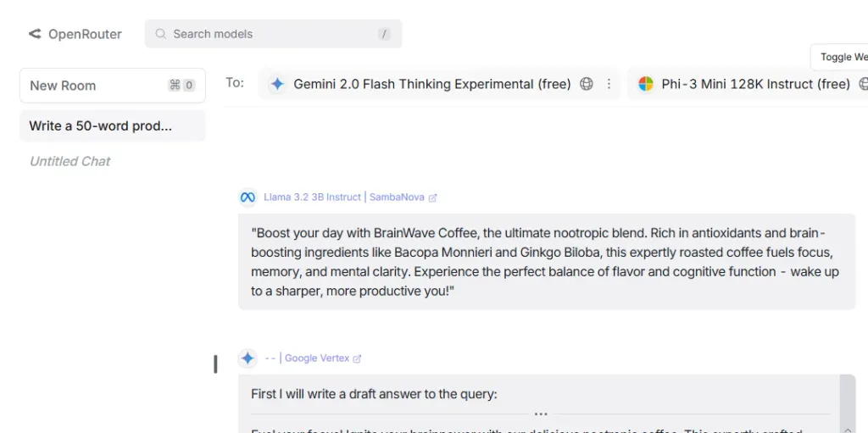This screenshot has height=433, width=868.
Task: Click the sparkle avatar beside Google Vertex
Action: (248, 358)
